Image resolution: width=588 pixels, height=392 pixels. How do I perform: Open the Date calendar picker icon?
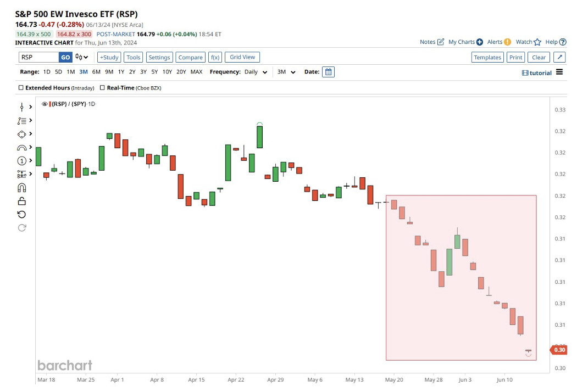[x=328, y=72]
